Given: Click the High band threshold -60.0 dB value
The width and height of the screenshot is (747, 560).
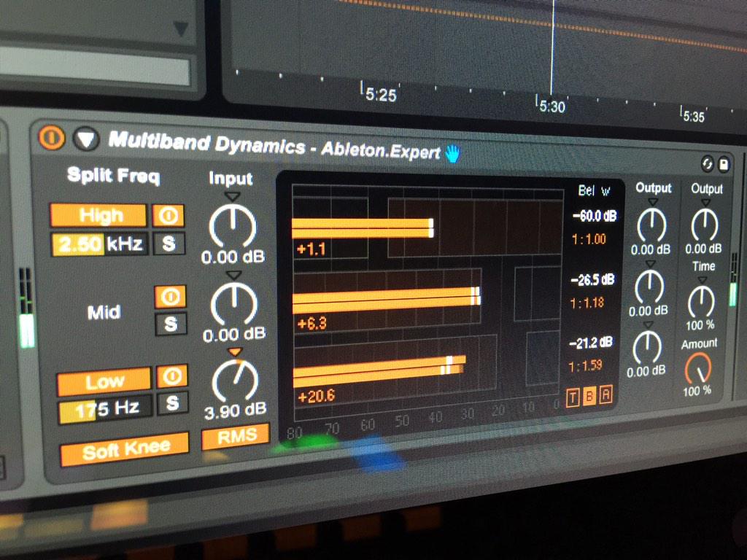Looking at the screenshot, I should pos(595,216).
